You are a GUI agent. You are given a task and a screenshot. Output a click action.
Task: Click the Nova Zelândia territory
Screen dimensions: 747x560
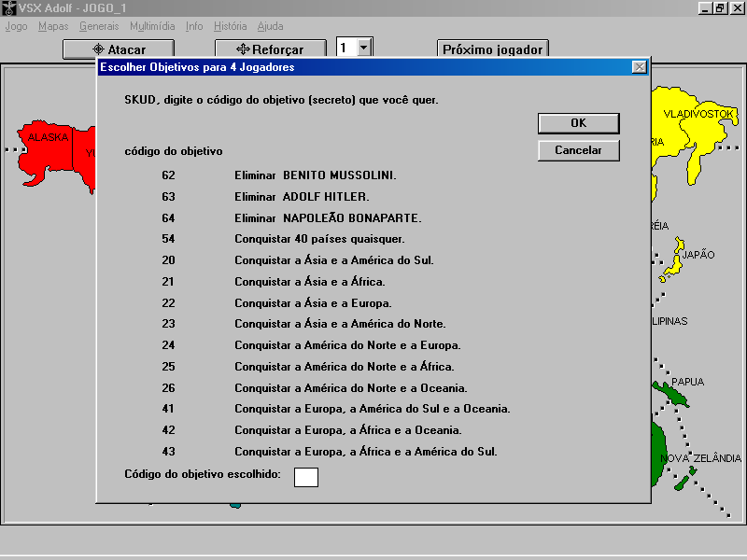(685, 479)
